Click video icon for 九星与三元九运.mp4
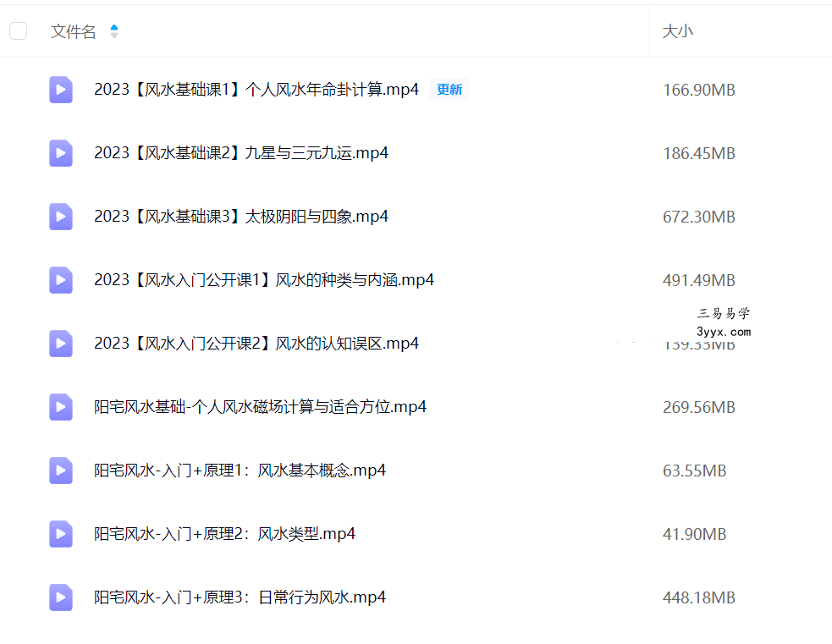 pos(61,153)
